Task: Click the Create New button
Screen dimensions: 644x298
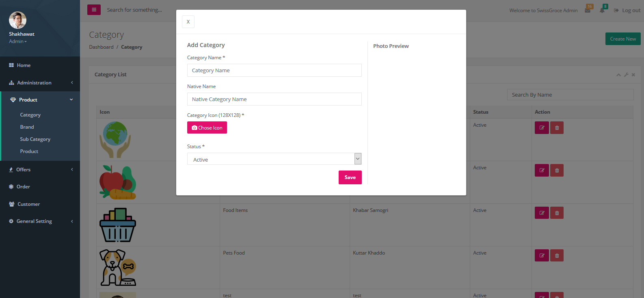Action: click(x=622, y=39)
